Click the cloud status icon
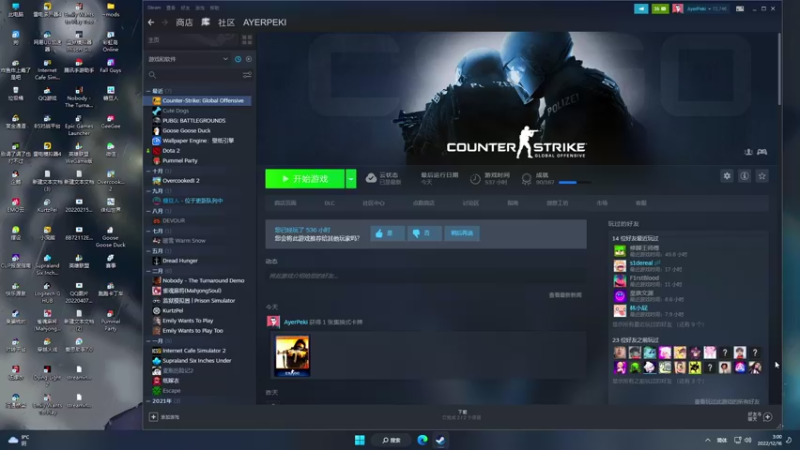This screenshot has width=800, height=450. click(x=371, y=178)
